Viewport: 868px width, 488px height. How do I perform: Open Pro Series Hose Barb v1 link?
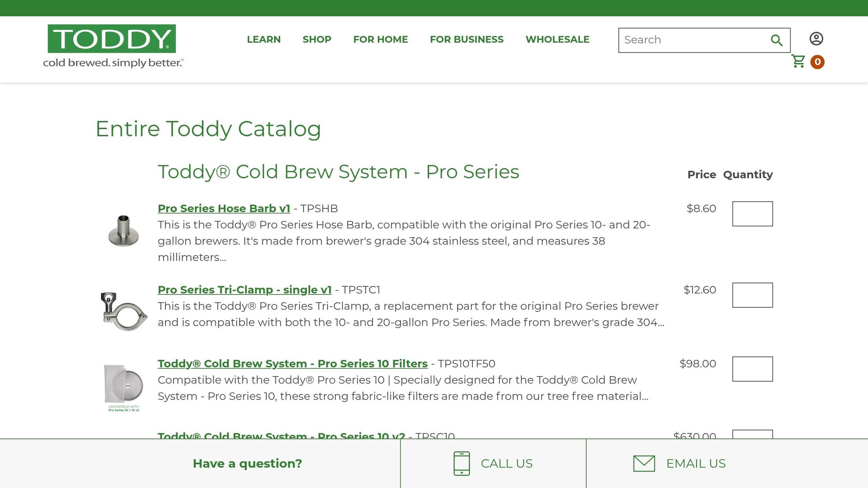(224, 208)
